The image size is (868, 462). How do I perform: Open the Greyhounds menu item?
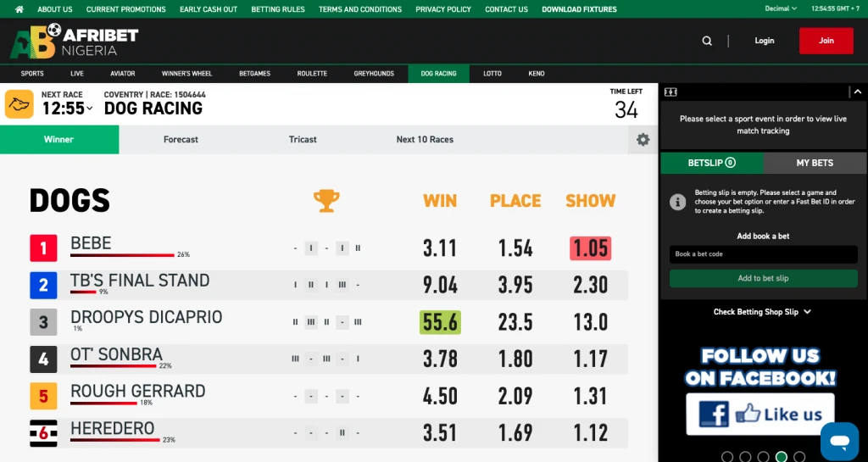click(x=374, y=74)
